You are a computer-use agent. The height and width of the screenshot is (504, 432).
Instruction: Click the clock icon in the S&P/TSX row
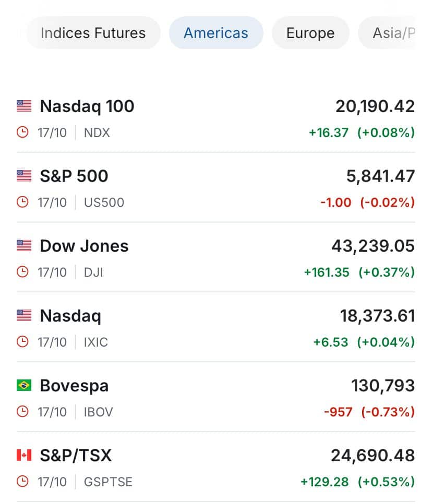point(22,482)
